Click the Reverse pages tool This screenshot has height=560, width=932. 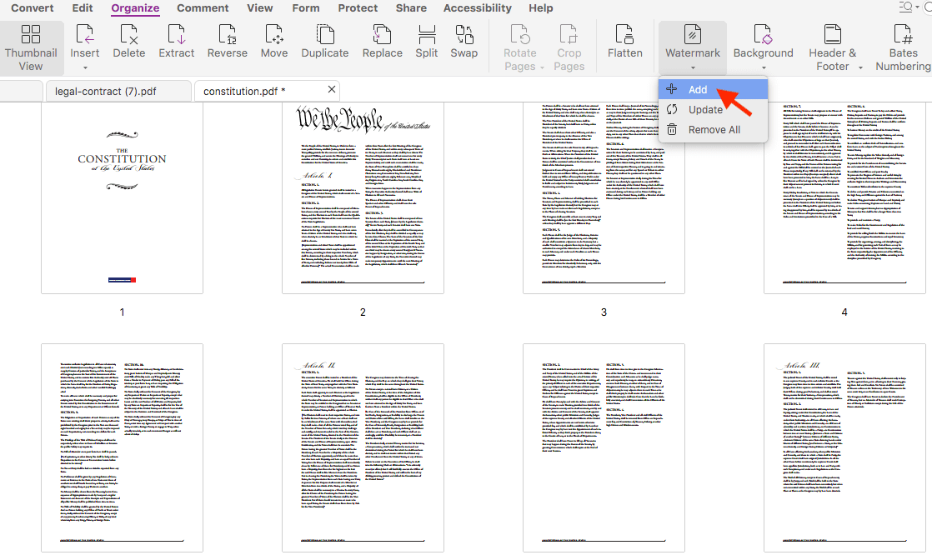tap(227, 42)
